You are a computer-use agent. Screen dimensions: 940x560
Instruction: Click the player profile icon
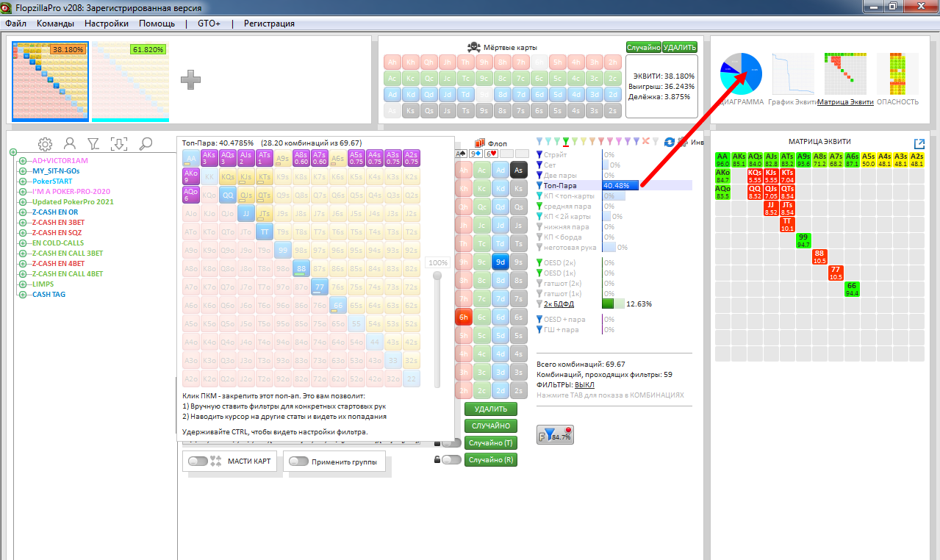[69, 144]
